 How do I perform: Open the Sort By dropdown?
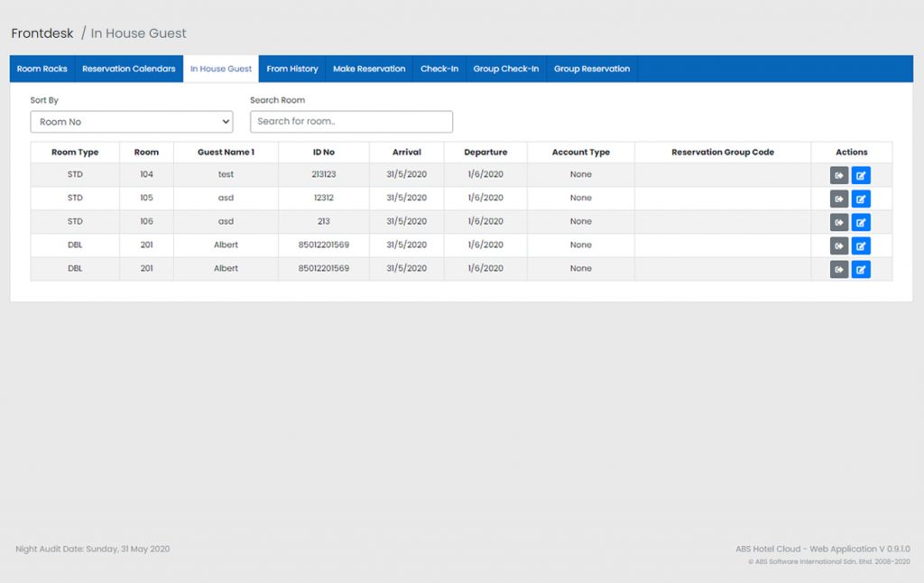tap(131, 122)
